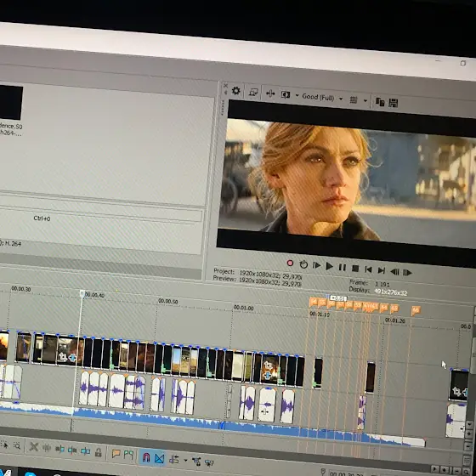Click the Record button below preview

290,263
